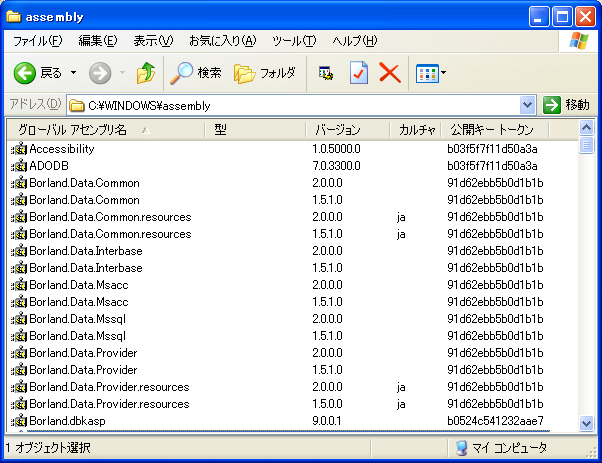Select the Accessibility assembly icon
602x463 pixels.
point(19,149)
